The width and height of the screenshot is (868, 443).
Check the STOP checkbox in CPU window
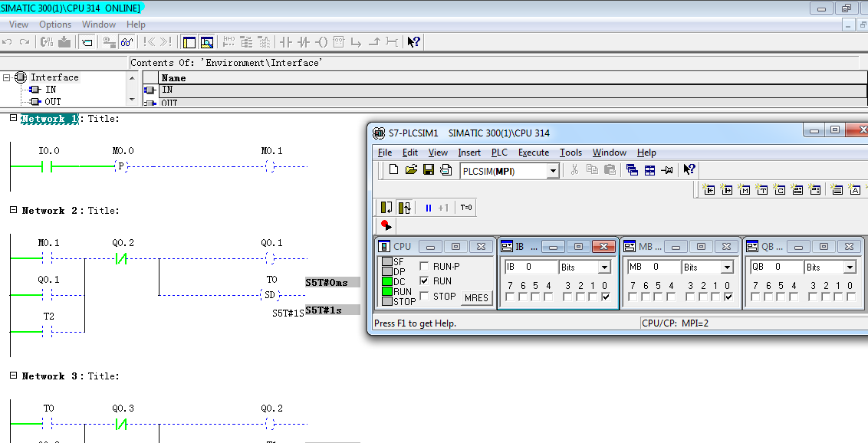click(x=424, y=296)
